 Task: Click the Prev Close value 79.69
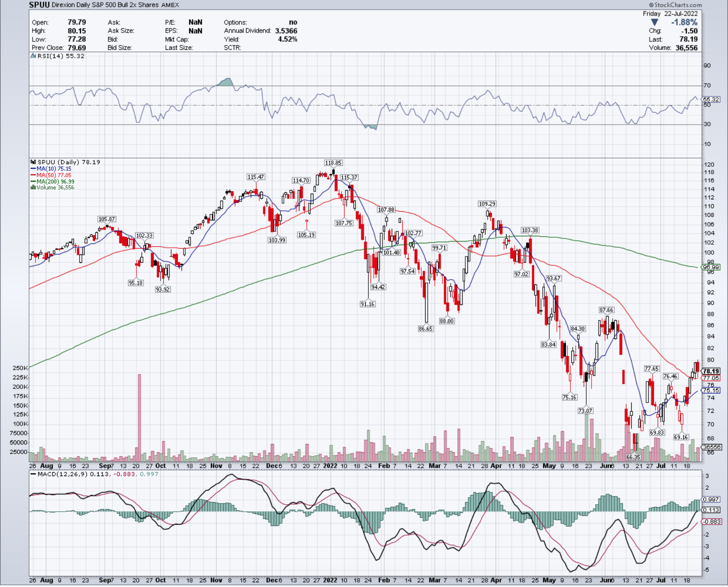77,48
